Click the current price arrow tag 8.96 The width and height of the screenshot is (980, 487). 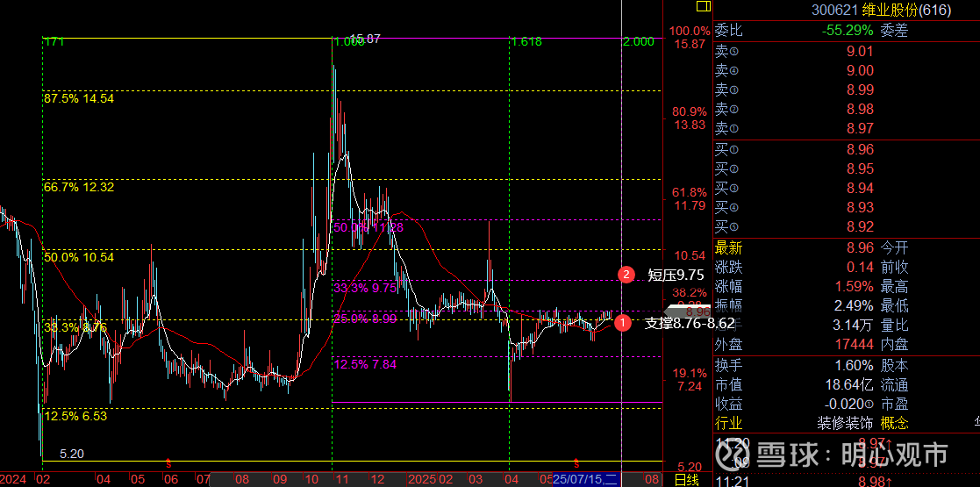[687, 311]
